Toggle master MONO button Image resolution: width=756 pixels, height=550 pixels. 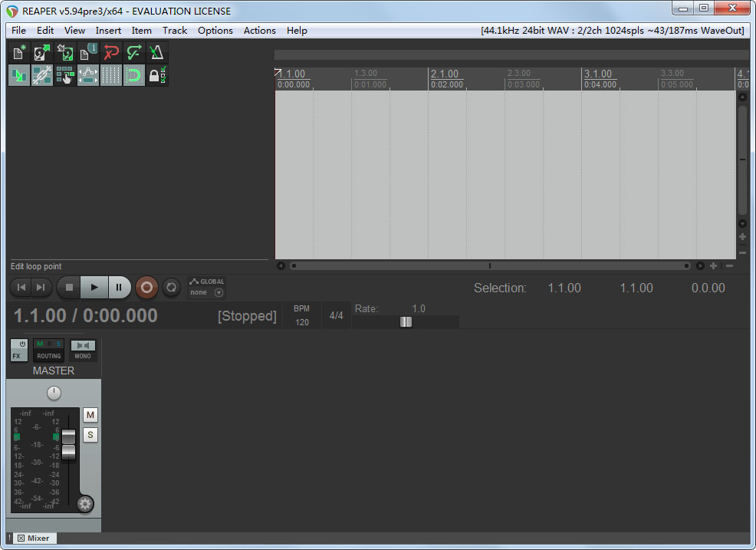pyautogui.click(x=83, y=351)
